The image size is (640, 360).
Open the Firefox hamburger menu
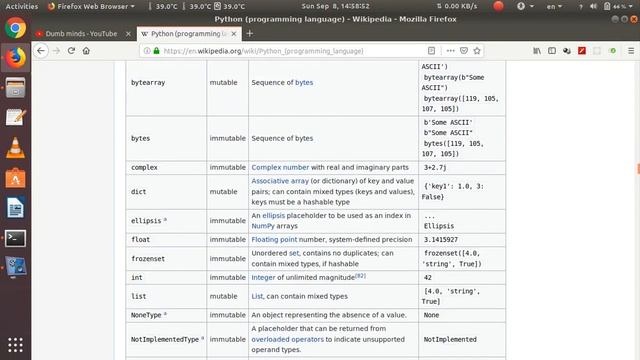[x=631, y=51]
